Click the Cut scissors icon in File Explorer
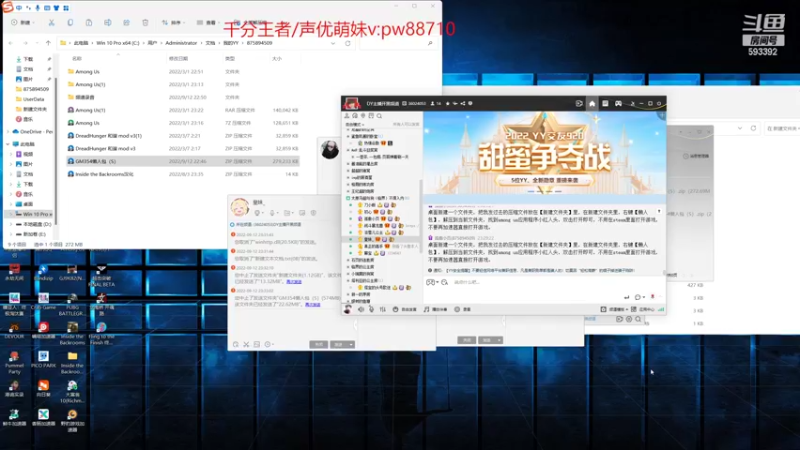 tap(51, 22)
